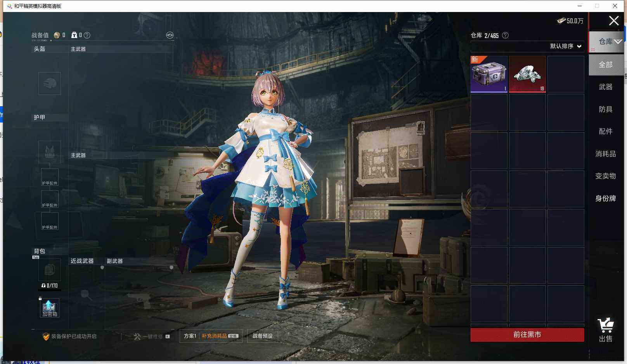This screenshot has height=364, width=627.
Task: Open 战备预设 loadout presets
Action: 263,336
